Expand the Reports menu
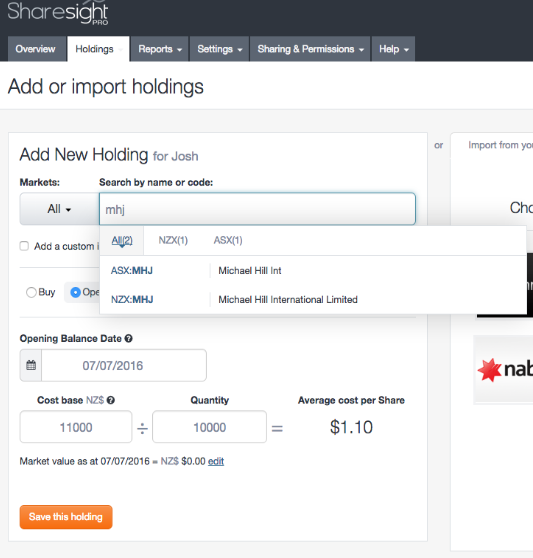The image size is (533, 558). 159,49
